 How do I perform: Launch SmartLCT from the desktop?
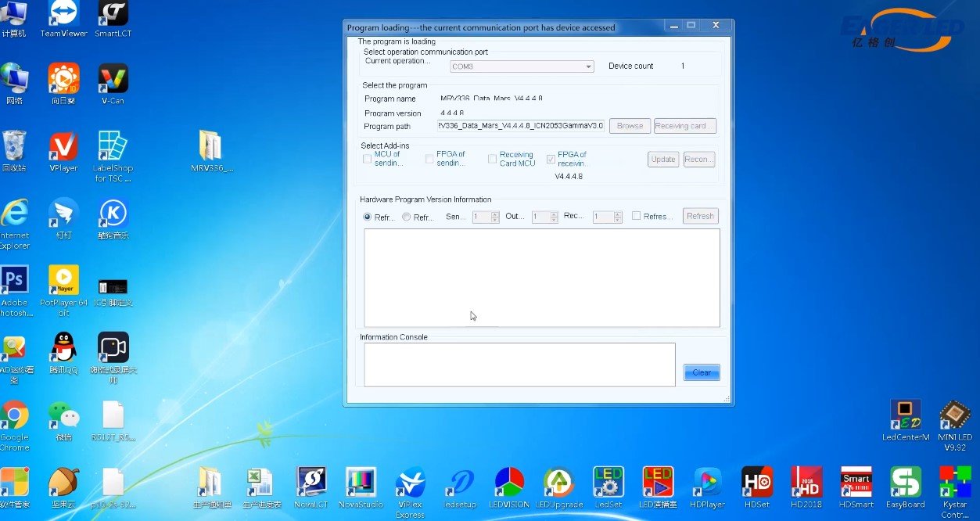click(111, 12)
